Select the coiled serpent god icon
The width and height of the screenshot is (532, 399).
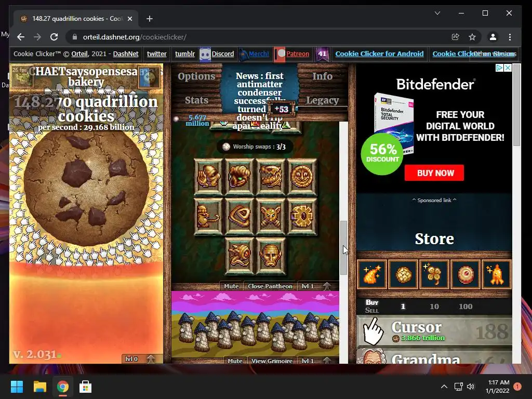(271, 177)
